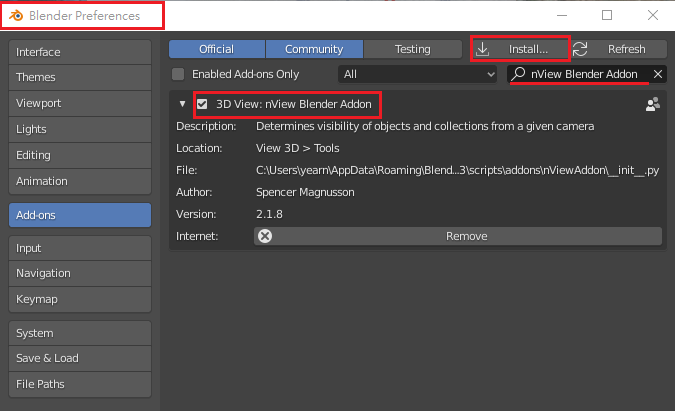Click the 3D View: nView Blender Addon title

pyautogui.click(x=294, y=104)
